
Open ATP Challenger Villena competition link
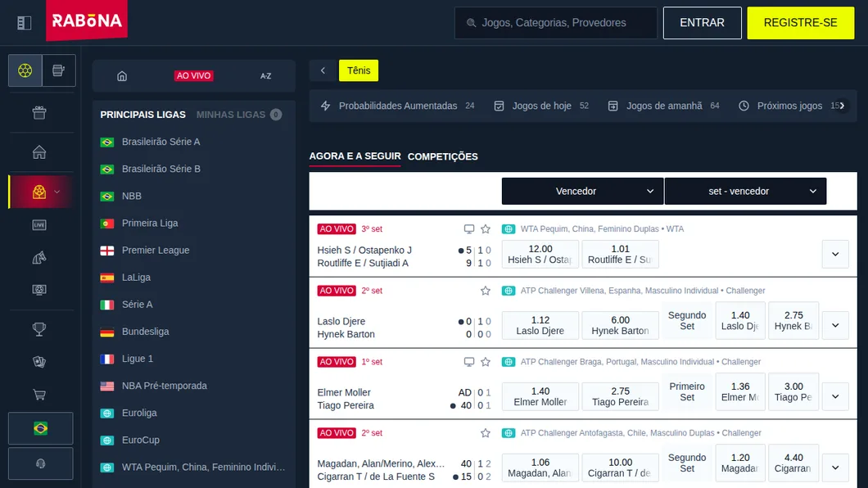coord(643,291)
